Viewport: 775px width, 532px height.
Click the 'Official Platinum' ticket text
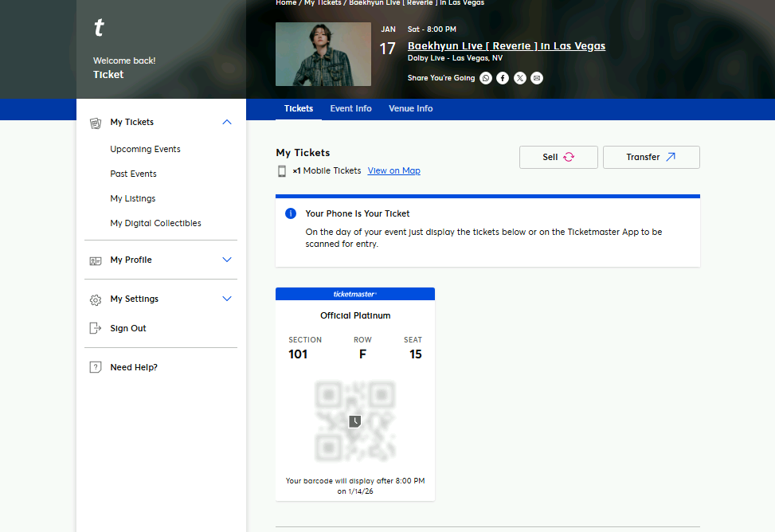coord(355,315)
